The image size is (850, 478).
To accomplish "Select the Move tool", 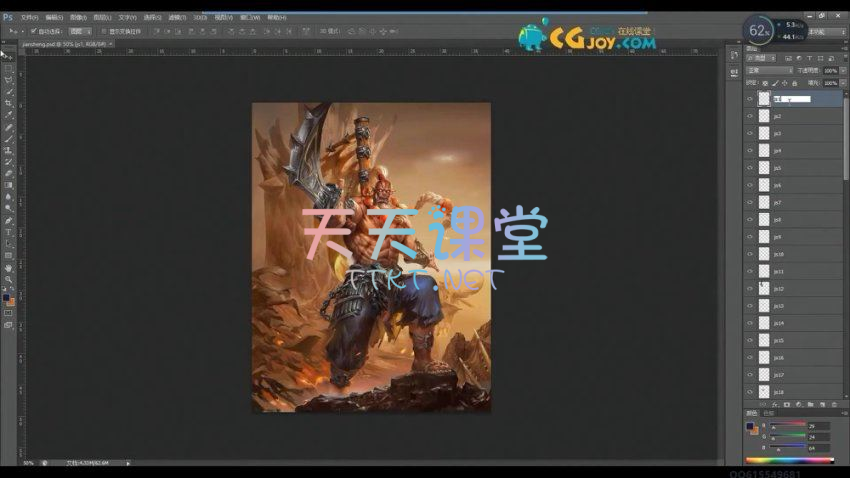I will (x=8, y=56).
